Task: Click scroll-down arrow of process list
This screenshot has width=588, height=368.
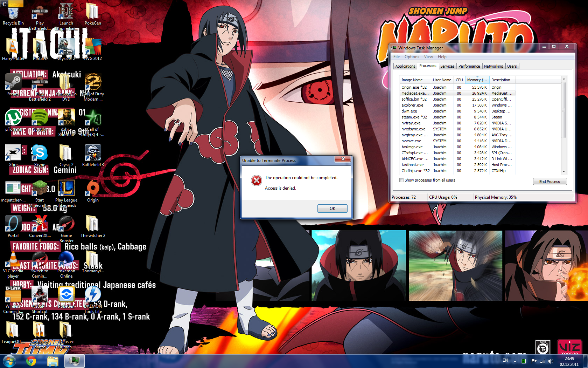Action: coord(563,171)
